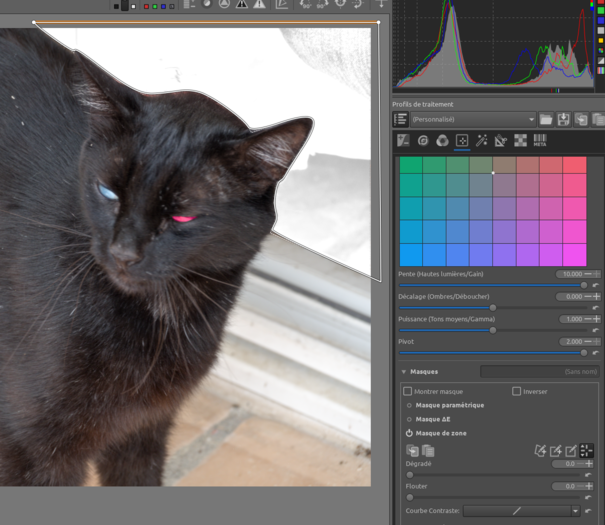Save the current processing profile
The height and width of the screenshot is (525, 605).
click(x=565, y=119)
